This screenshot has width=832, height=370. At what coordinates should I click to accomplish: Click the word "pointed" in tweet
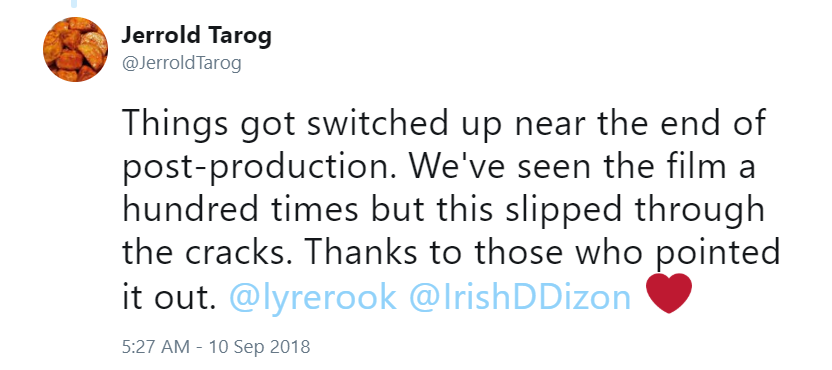718,257
